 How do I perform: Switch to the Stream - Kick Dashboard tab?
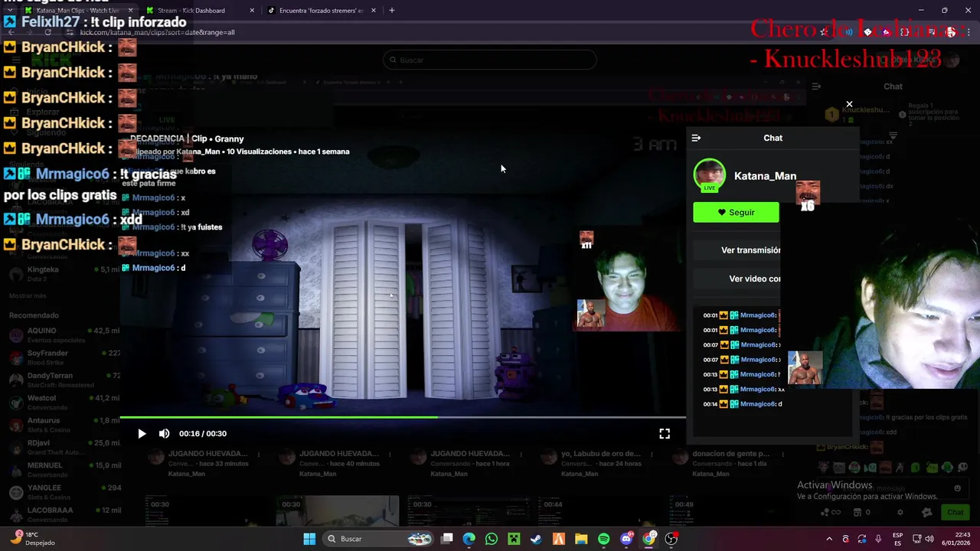[x=191, y=11]
